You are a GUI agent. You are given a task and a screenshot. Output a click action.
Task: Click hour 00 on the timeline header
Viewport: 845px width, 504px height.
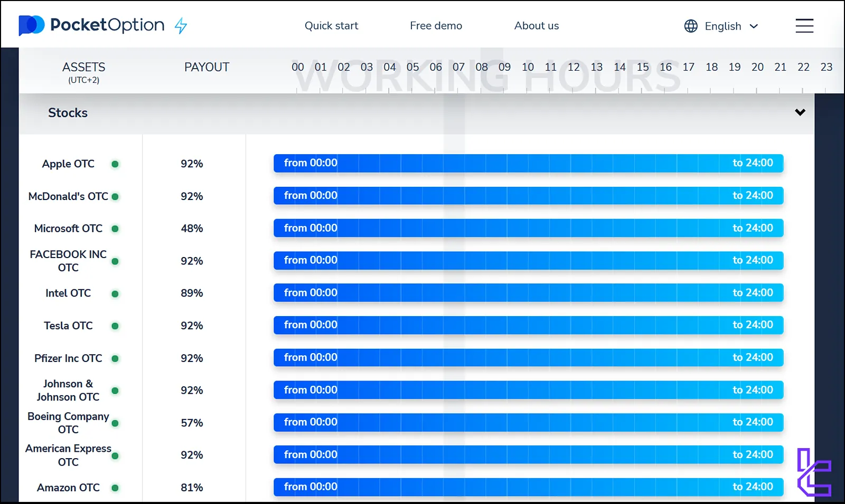click(298, 67)
